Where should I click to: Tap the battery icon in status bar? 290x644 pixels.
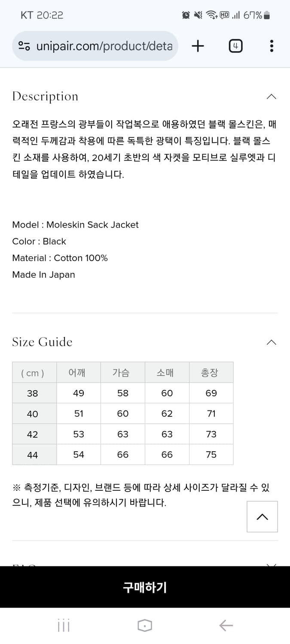(x=267, y=15)
